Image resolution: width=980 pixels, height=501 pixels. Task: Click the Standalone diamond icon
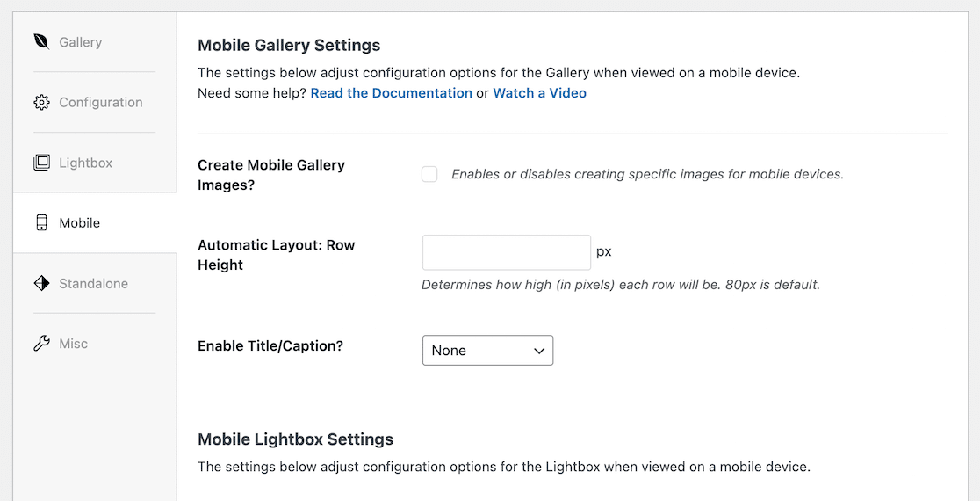click(x=41, y=283)
